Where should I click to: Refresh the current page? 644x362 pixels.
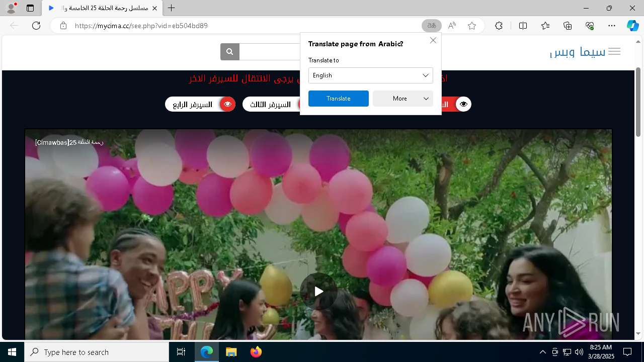click(36, 26)
